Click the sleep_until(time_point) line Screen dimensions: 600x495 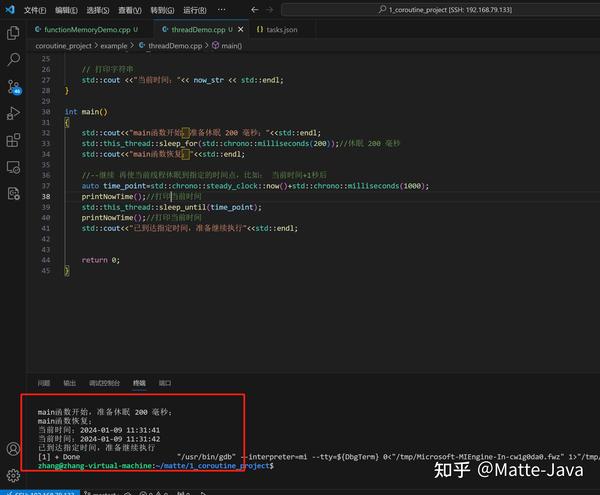point(171,207)
